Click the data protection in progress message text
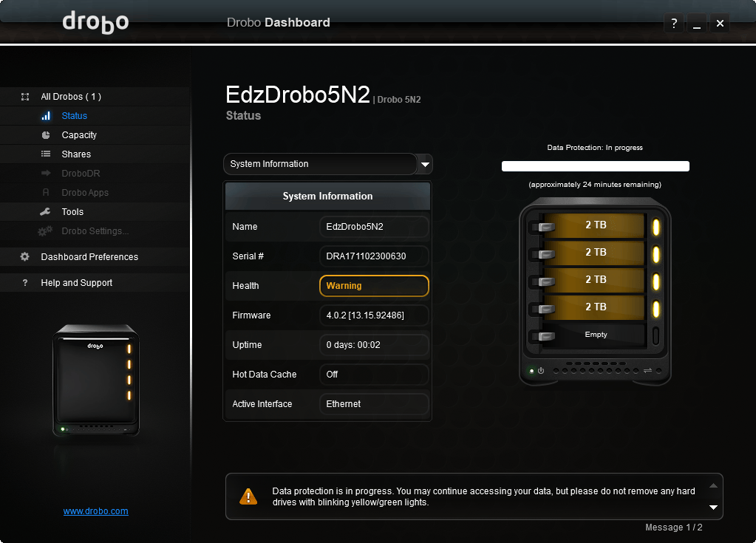The height and width of the screenshot is (543, 756). [x=483, y=496]
